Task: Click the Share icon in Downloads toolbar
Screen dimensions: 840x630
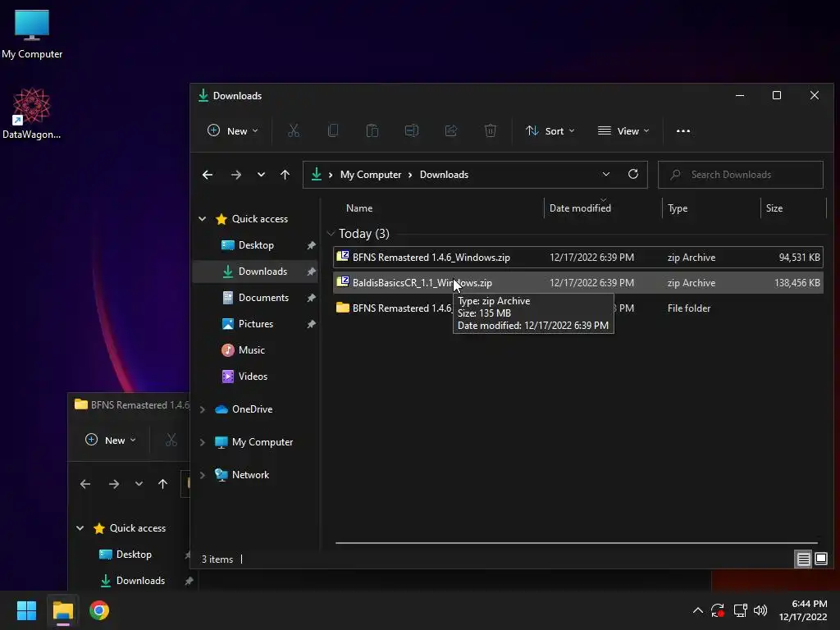Action: [x=451, y=130]
